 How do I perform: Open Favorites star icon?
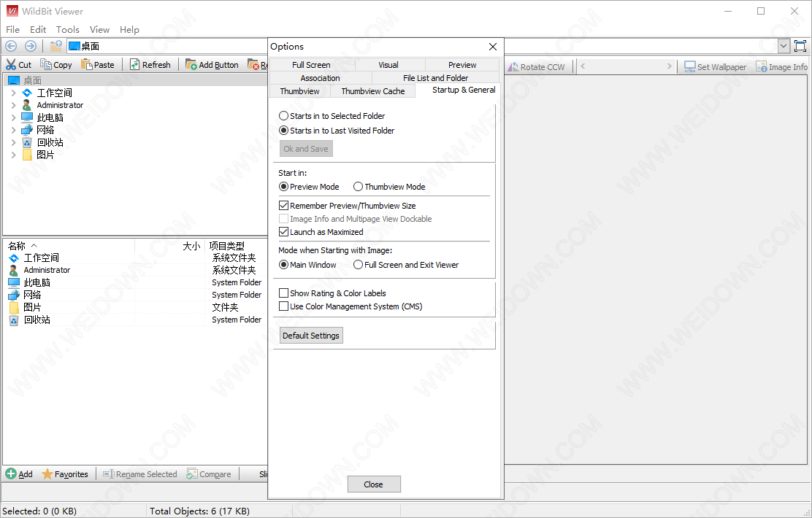pyautogui.click(x=47, y=474)
